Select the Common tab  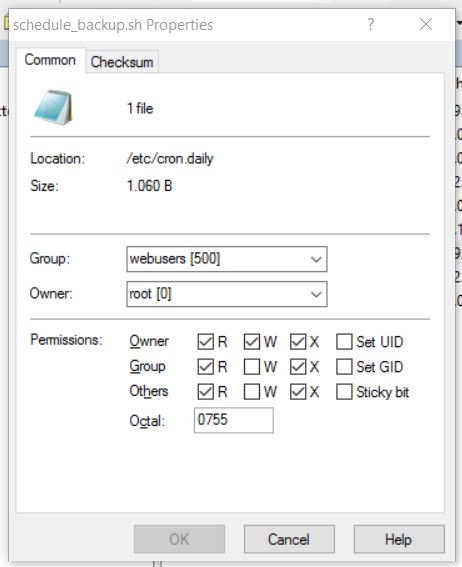point(50,60)
